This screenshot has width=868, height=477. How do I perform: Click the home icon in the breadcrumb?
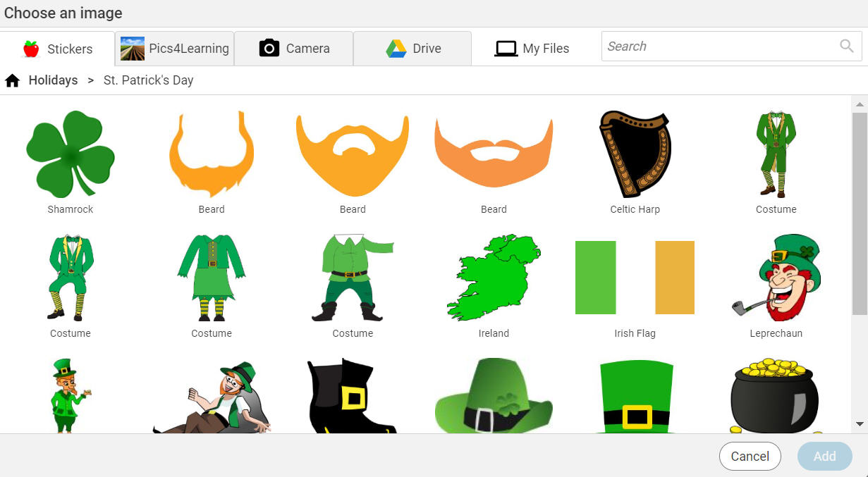[12, 80]
